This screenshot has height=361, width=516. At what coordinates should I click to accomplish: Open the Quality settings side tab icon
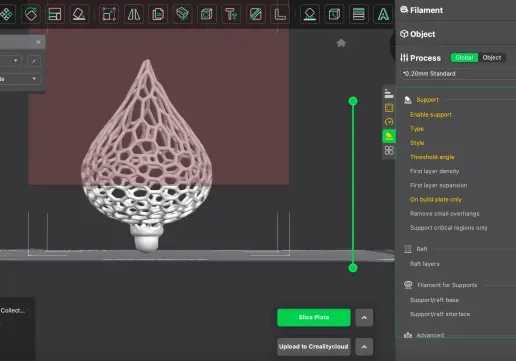pyautogui.click(x=389, y=93)
